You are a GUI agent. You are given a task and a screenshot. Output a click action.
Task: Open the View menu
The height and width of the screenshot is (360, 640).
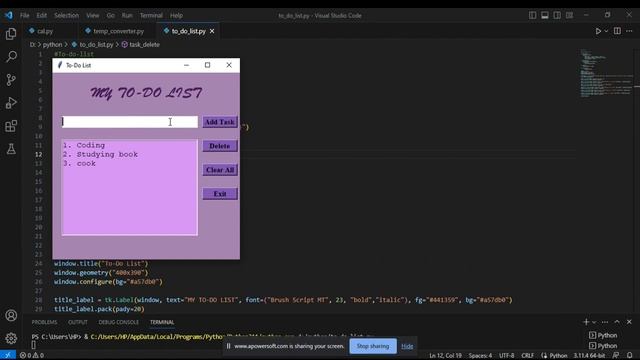click(x=93, y=16)
